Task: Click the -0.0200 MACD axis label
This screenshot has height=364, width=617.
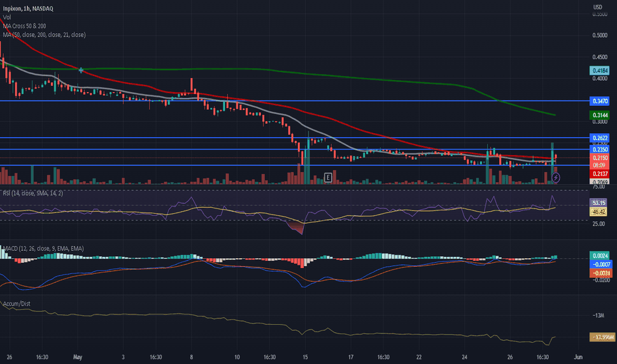Action: click(x=601, y=280)
